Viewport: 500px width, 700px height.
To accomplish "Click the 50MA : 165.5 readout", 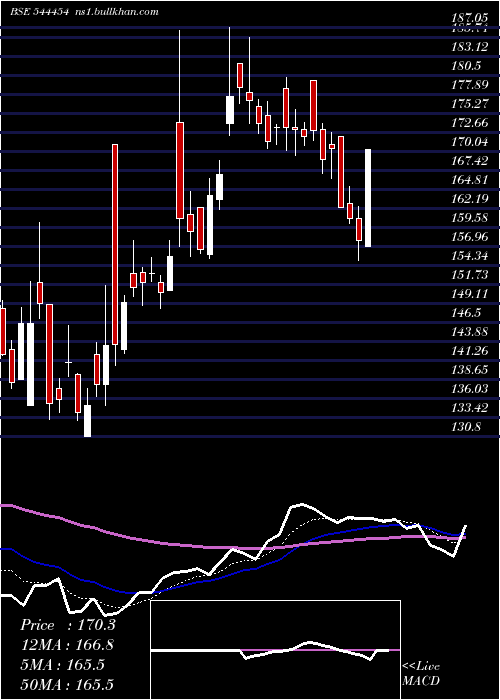I will 67,684.
